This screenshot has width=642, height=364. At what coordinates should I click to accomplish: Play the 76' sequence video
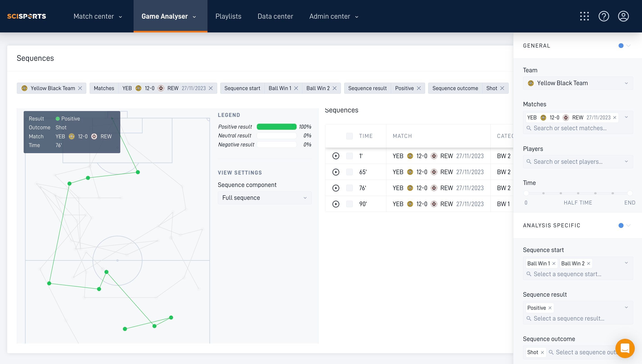tap(336, 188)
